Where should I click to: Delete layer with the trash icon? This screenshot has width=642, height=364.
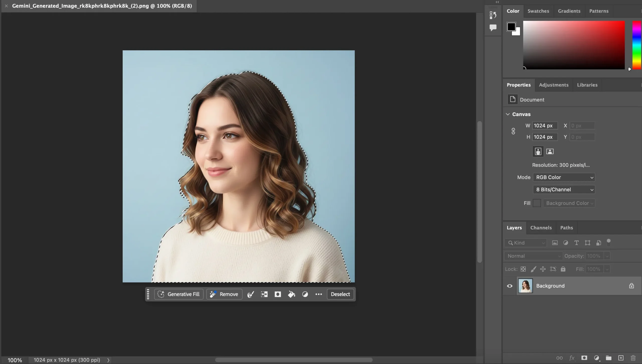point(633,358)
